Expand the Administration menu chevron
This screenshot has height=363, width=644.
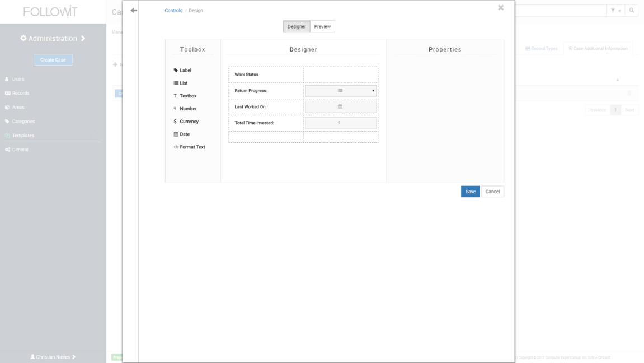83,38
